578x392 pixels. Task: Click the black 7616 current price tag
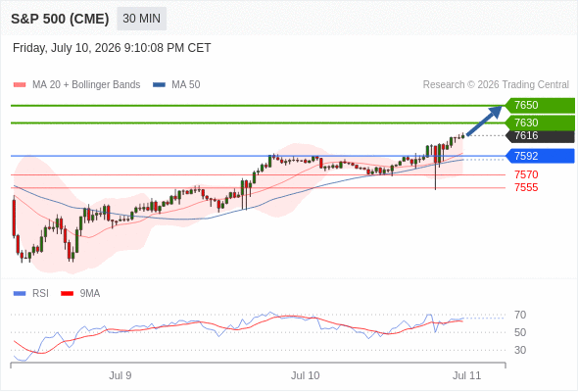click(540, 135)
